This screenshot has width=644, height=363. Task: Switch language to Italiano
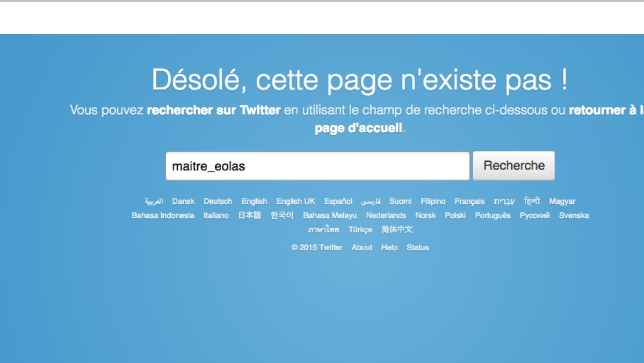[216, 216]
